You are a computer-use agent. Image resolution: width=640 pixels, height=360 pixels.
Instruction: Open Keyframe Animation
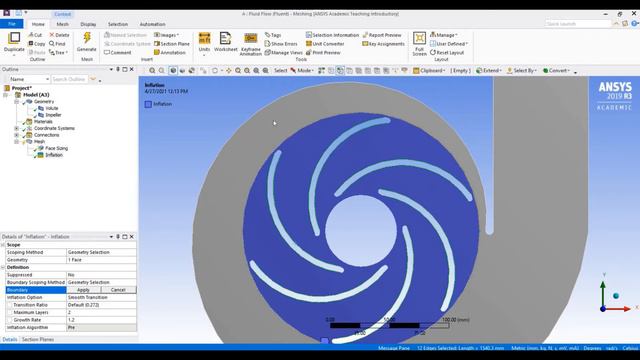coord(251,44)
